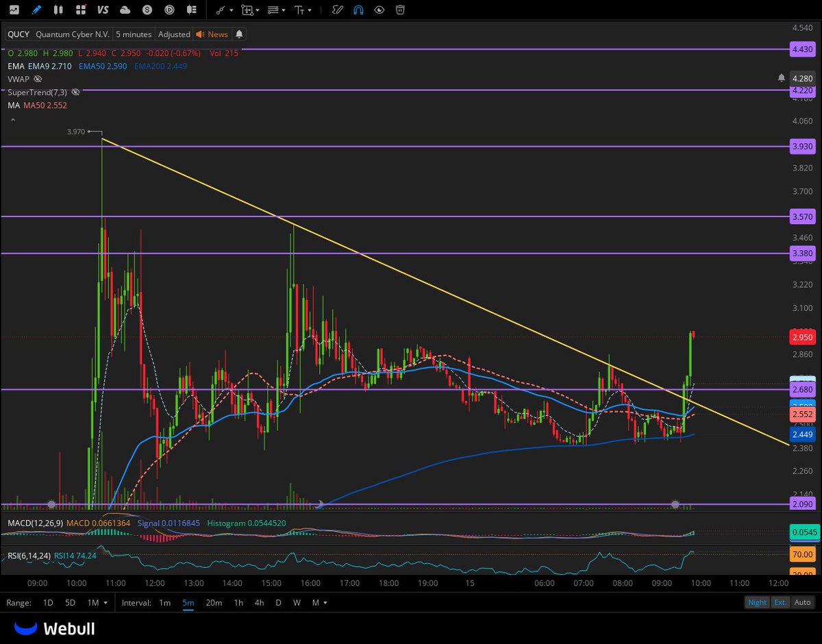Screen dimensions: 822x644
Task: Select the 3.930 horizontal line price tag
Action: click(x=802, y=147)
